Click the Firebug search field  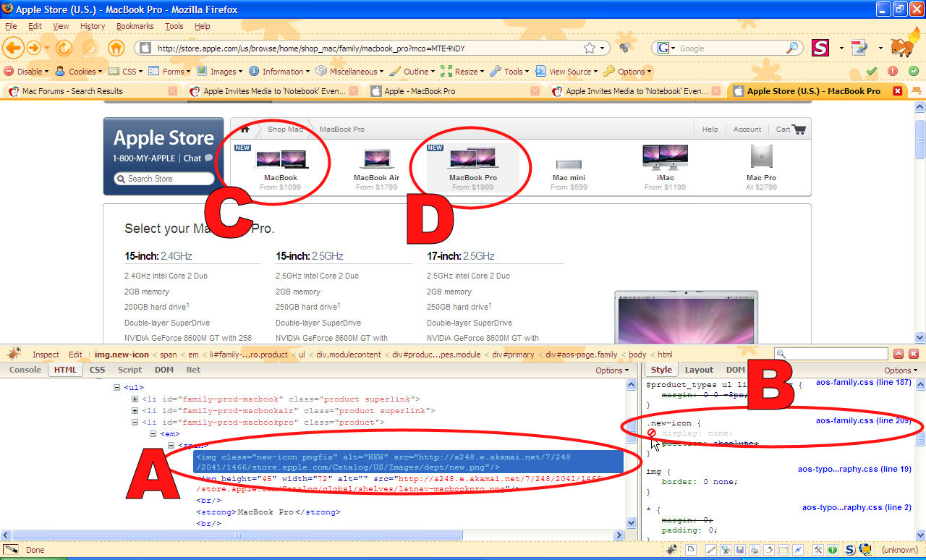pyautogui.click(x=831, y=354)
